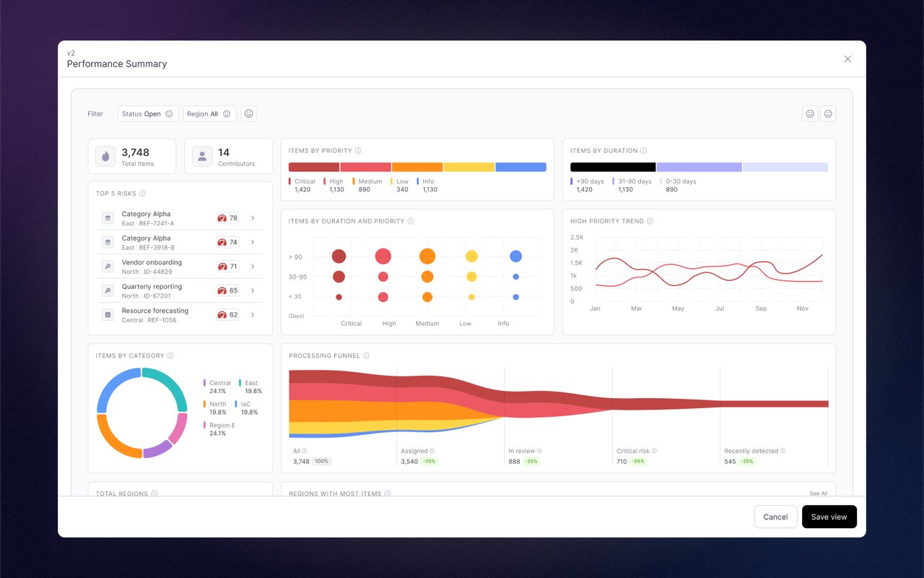The width and height of the screenshot is (924, 578).
Task: Click the 14 Contributors count
Action: coord(224,152)
